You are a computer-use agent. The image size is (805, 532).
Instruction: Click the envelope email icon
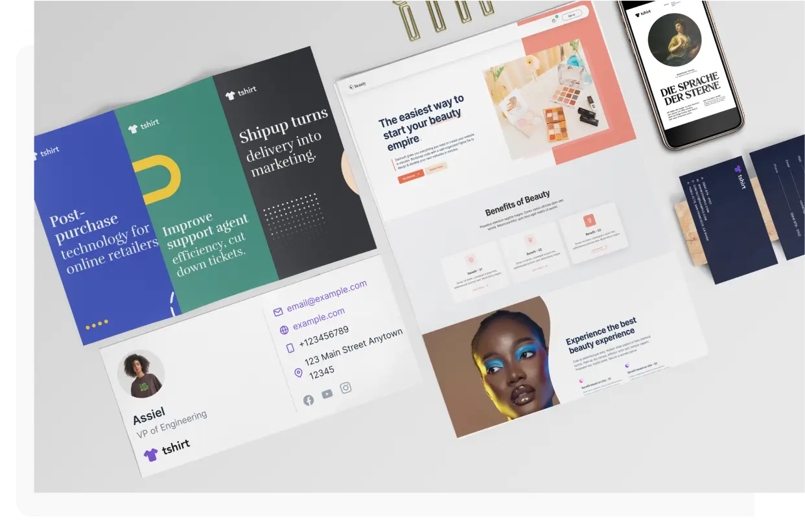tap(278, 312)
